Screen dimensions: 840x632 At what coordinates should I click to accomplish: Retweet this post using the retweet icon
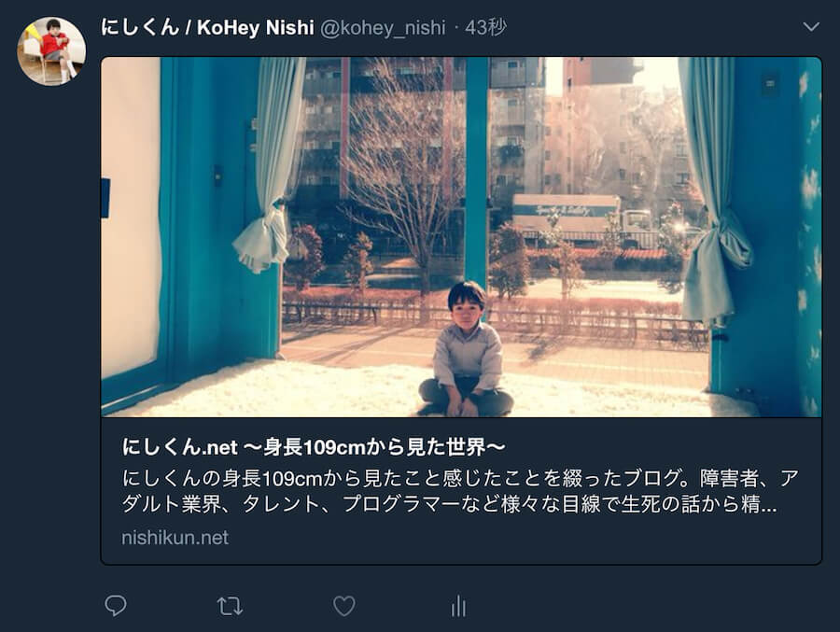point(230,606)
